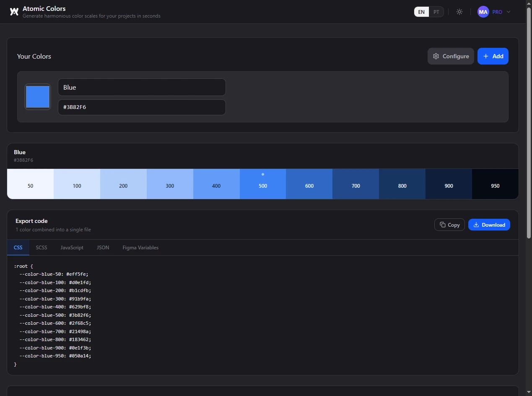This screenshot has width=532, height=396.
Task: Click the --color-blue-700 code line
Action: click(x=55, y=331)
